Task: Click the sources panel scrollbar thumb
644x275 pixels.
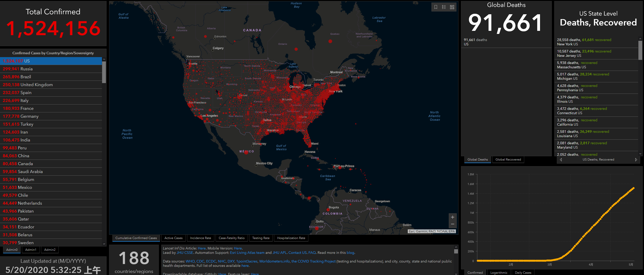Action: tap(456, 251)
